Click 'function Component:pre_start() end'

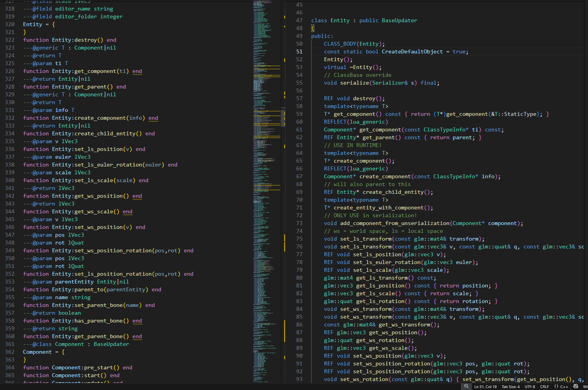[78, 367]
